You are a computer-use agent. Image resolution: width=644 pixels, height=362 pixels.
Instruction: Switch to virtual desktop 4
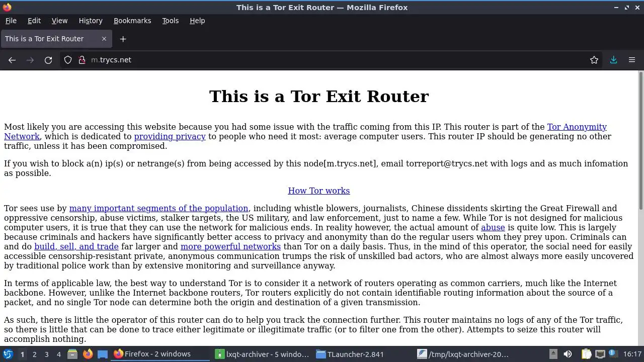58,354
